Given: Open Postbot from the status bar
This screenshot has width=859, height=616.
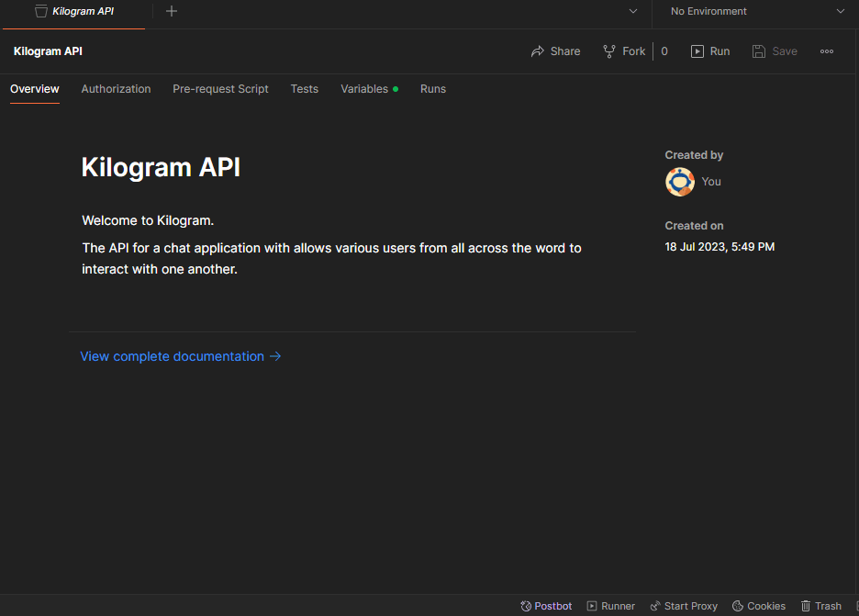Looking at the screenshot, I should point(546,606).
